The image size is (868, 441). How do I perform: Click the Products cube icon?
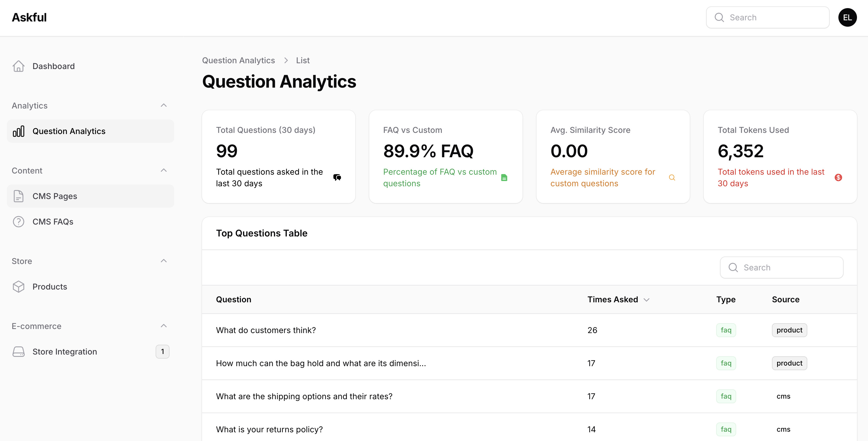(19, 286)
